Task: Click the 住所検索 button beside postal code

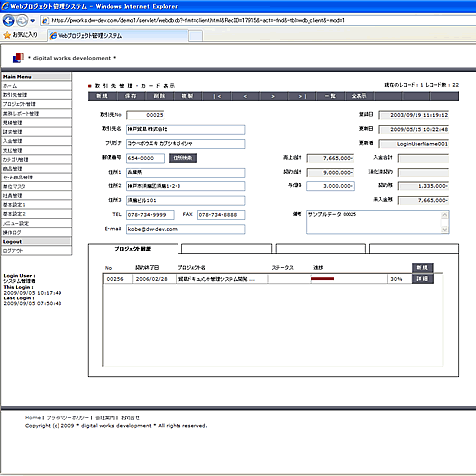Action: (x=182, y=158)
